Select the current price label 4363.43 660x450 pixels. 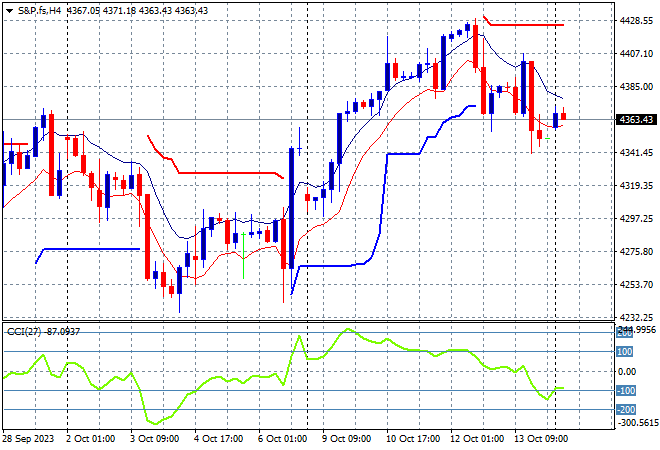636,120
